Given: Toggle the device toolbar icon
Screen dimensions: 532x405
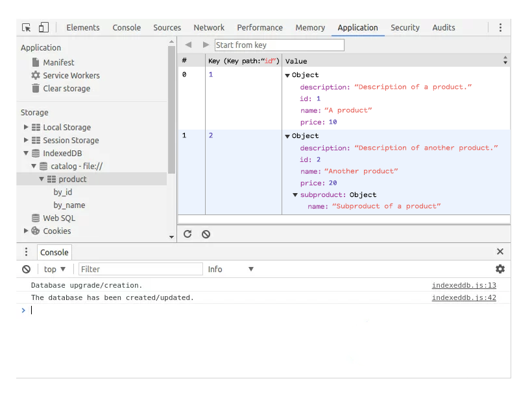Looking at the screenshot, I should [x=43, y=27].
